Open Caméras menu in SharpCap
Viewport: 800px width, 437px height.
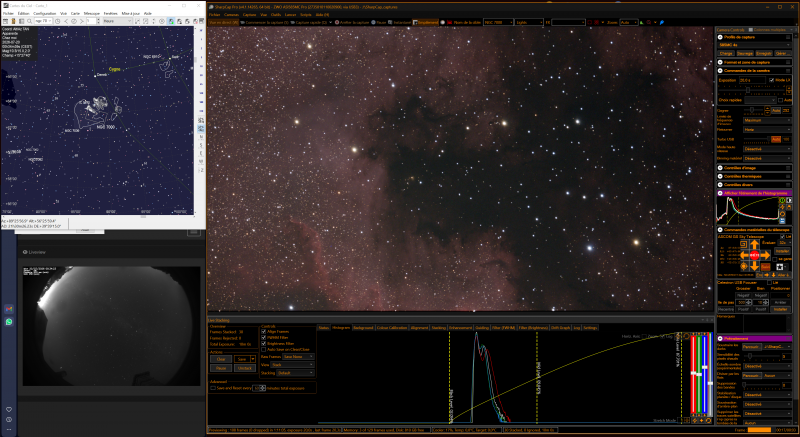click(231, 15)
